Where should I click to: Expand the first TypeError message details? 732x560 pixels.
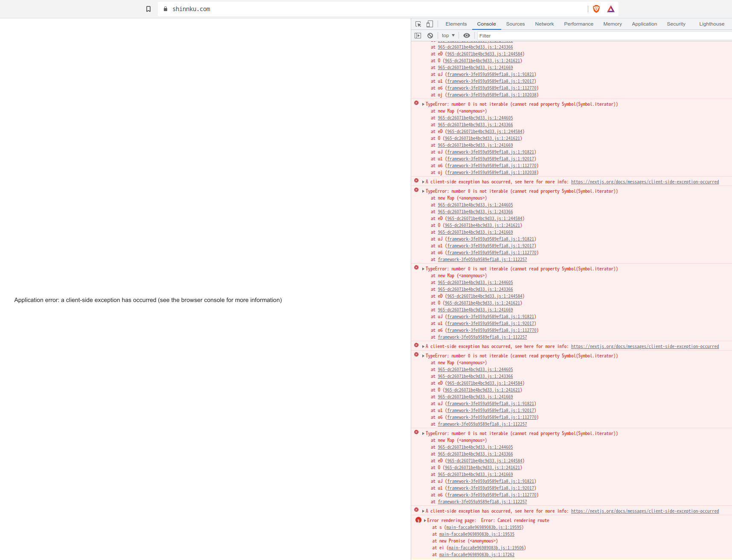[x=423, y=104]
